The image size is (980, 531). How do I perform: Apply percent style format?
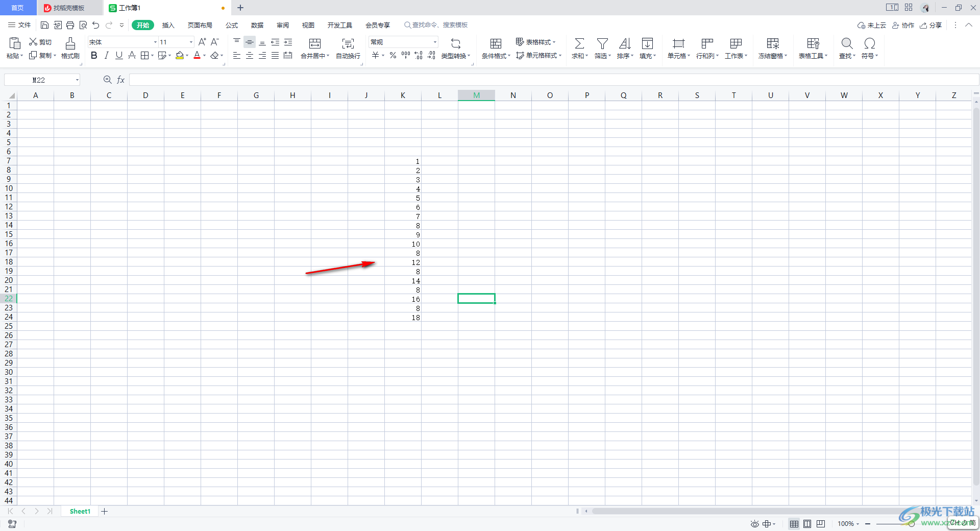(393, 55)
